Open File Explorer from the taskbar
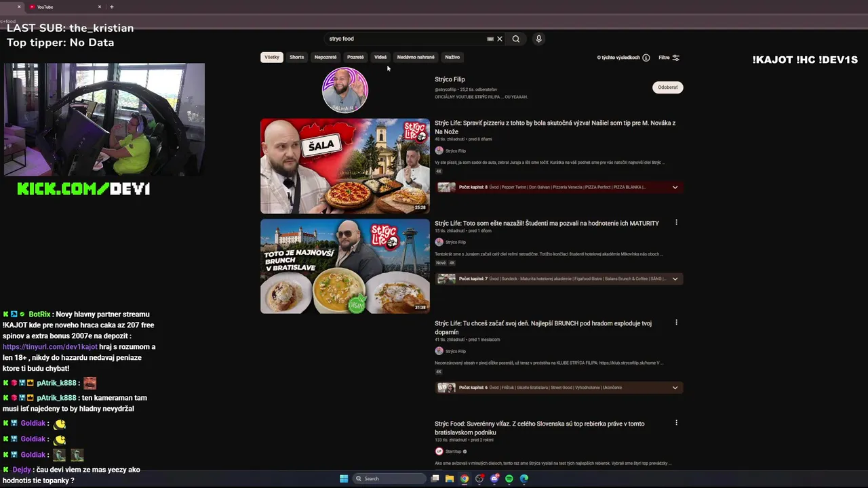The image size is (868, 488). pyautogui.click(x=450, y=479)
